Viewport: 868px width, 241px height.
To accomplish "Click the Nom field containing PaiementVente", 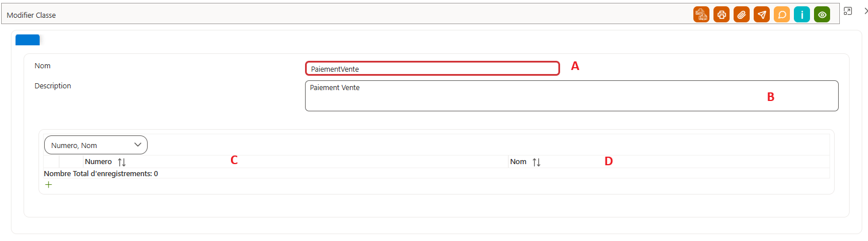I will coord(432,68).
